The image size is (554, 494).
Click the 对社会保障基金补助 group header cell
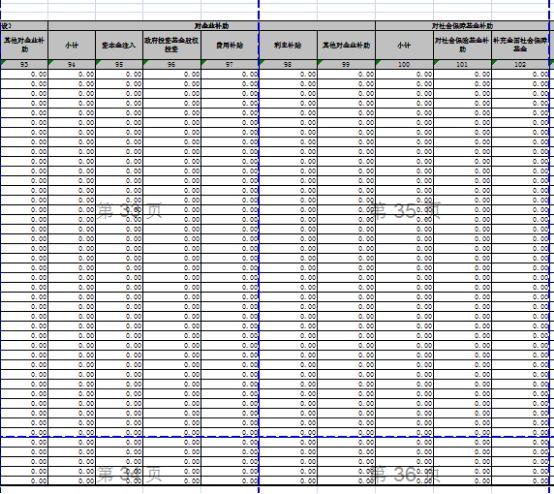click(x=462, y=25)
